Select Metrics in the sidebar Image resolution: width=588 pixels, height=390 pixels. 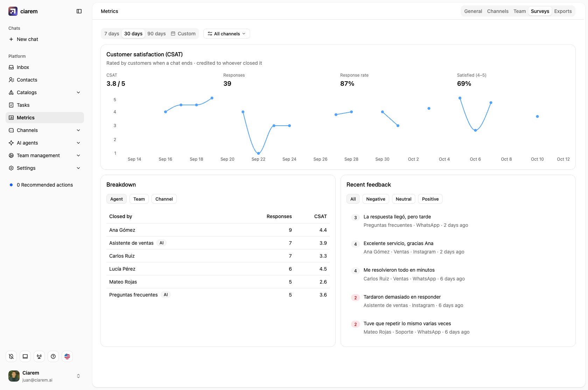pos(45,118)
